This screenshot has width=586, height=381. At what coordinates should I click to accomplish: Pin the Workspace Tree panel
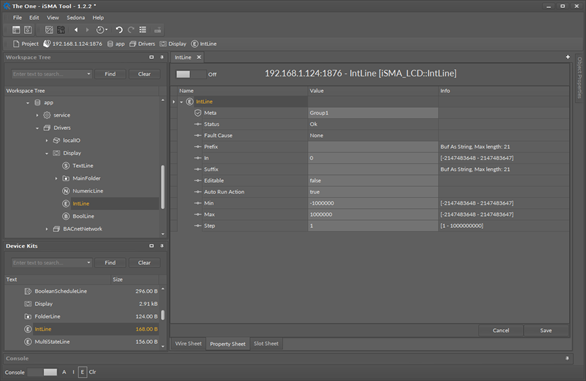click(x=162, y=57)
